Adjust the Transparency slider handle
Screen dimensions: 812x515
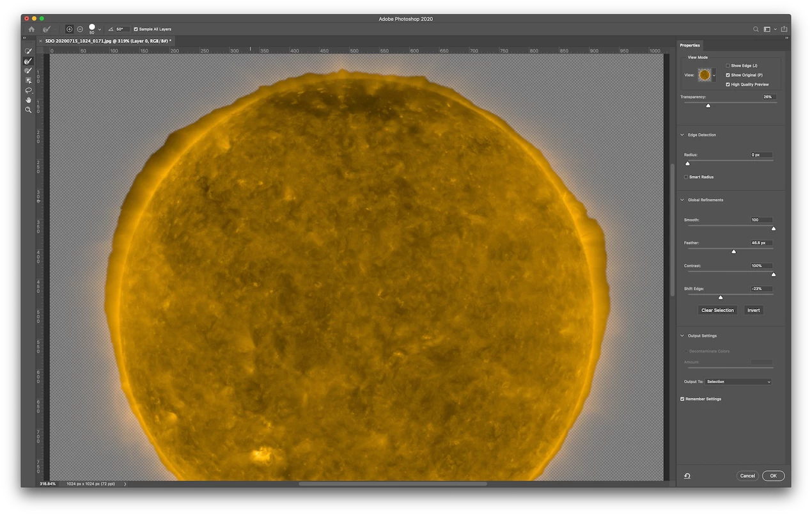[x=708, y=106]
